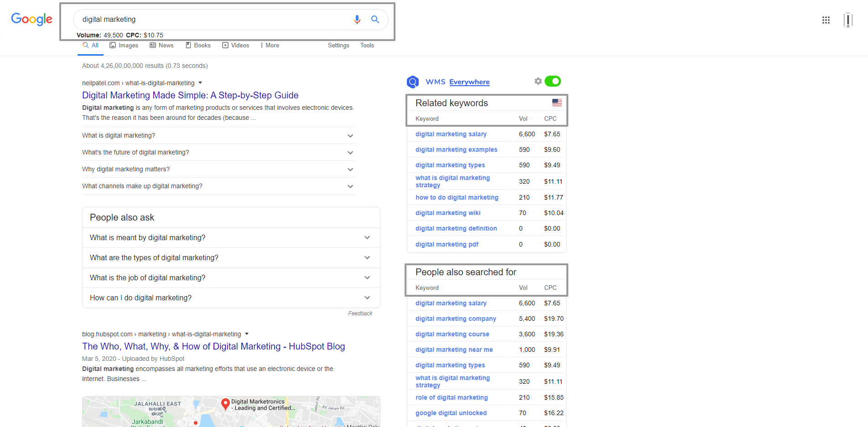Screen dimensions: 868x427
Task: Toggle the WMS Everywhere green switch off
Action: point(553,81)
